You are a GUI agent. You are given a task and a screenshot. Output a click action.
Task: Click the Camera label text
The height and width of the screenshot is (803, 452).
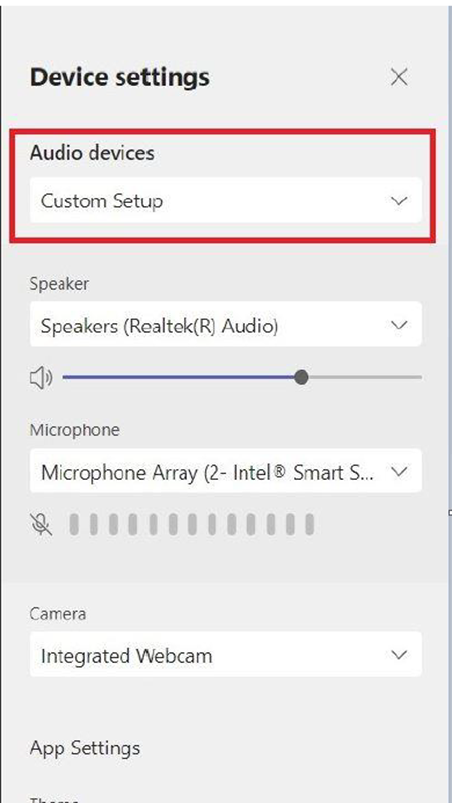tap(58, 613)
